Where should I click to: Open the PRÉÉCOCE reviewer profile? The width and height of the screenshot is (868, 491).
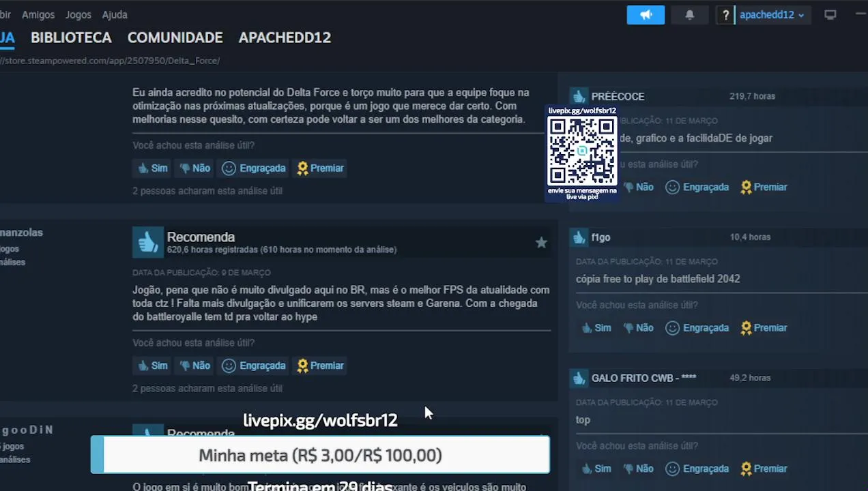click(618, 97)
